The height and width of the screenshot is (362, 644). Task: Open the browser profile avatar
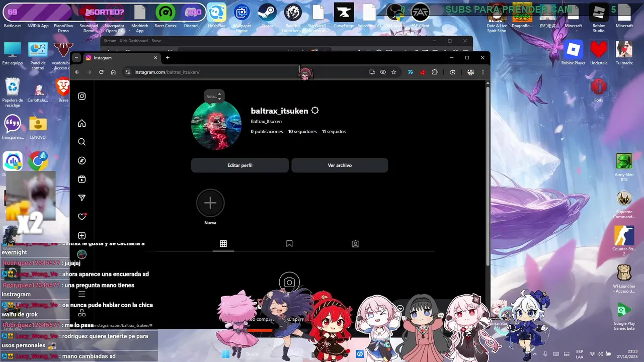point(470,72)
